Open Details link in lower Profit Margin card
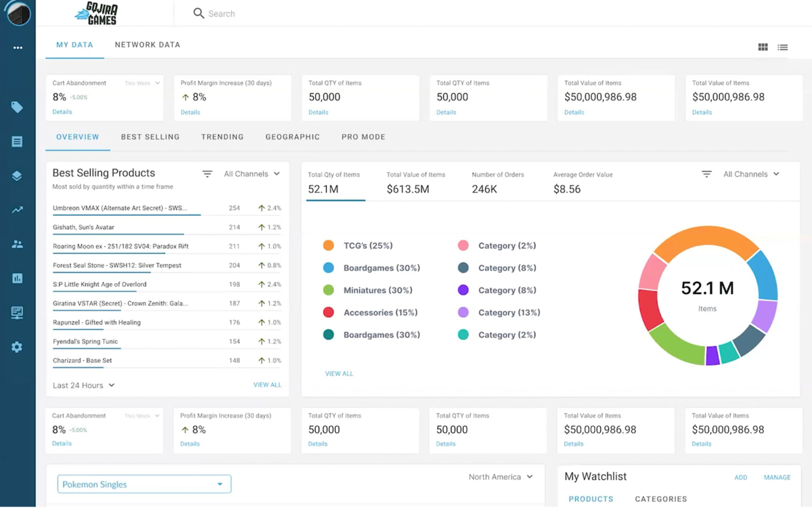Viewport: 812px width, 508px height. click(x=189, y=444)
